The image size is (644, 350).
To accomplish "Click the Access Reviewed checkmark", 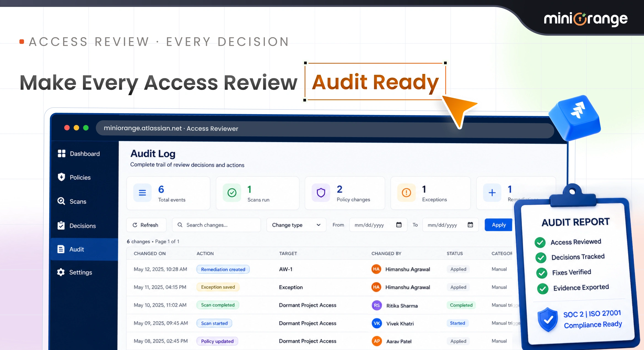I will pyautogui.click(x=540, y=242).
